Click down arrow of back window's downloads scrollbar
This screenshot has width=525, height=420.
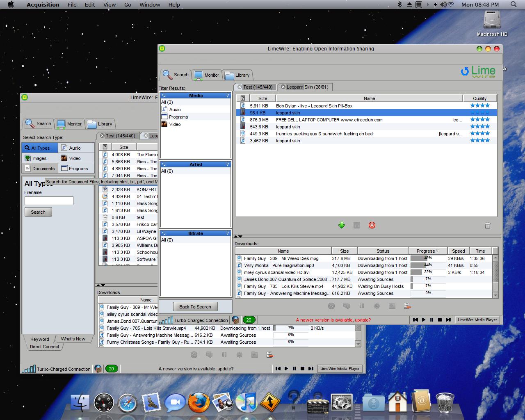(x=358, y=344)
